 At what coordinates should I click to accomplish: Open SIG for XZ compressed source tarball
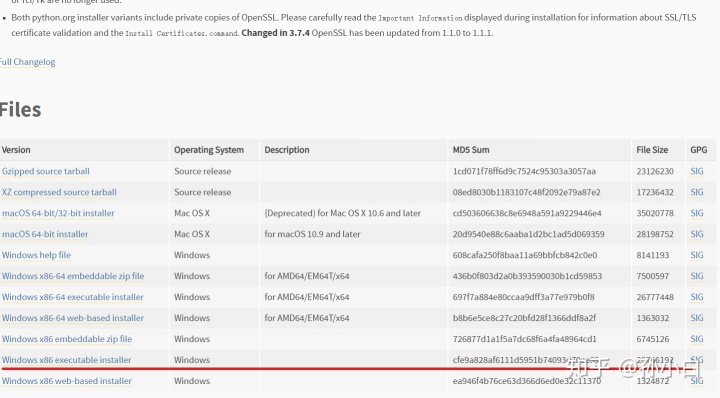coord(697,192)
